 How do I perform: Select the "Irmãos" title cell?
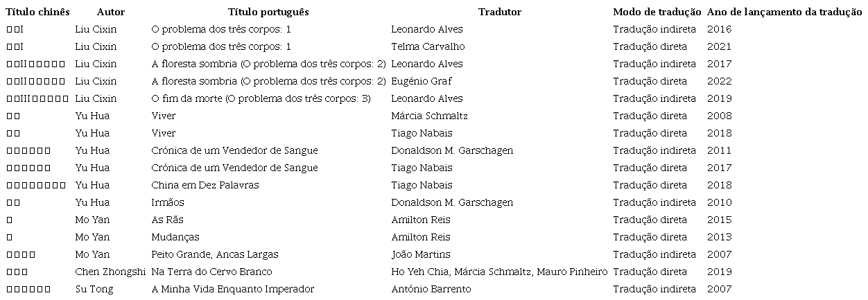tap(168, 202)
